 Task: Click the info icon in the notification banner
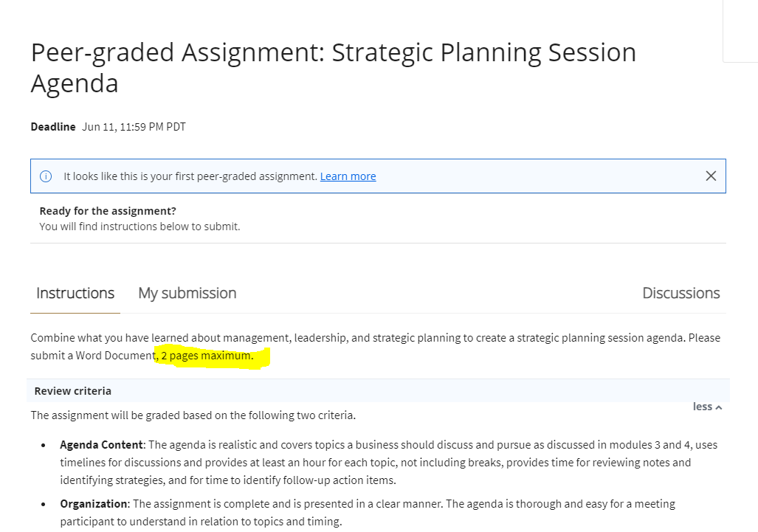point(45,176)
